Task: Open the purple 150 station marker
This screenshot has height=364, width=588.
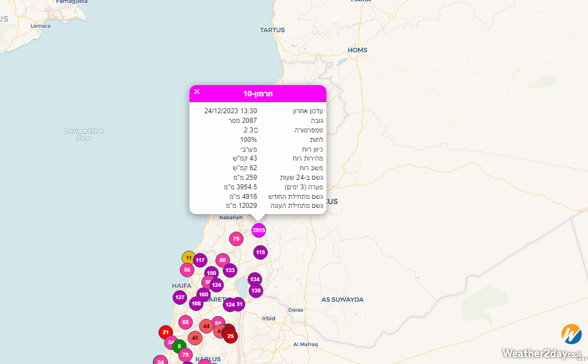Action: pyautogui.click(x=211, y=273)
